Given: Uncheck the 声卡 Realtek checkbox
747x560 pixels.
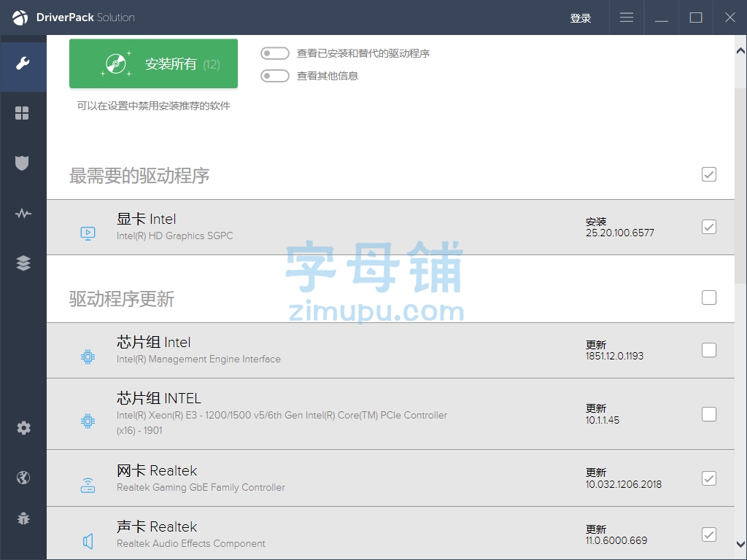Looking at the screenshot, I should 709,534.
